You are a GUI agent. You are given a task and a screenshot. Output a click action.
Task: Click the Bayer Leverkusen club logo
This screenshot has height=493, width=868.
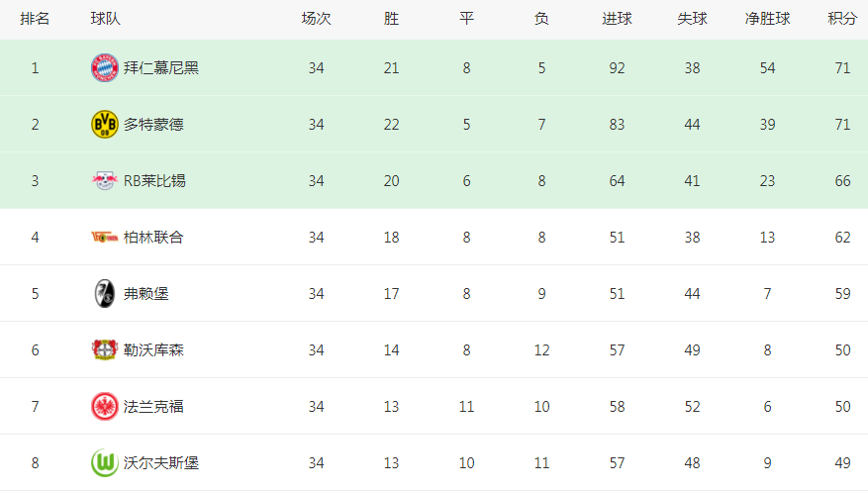pyautogui.click(x=105, y=350)
